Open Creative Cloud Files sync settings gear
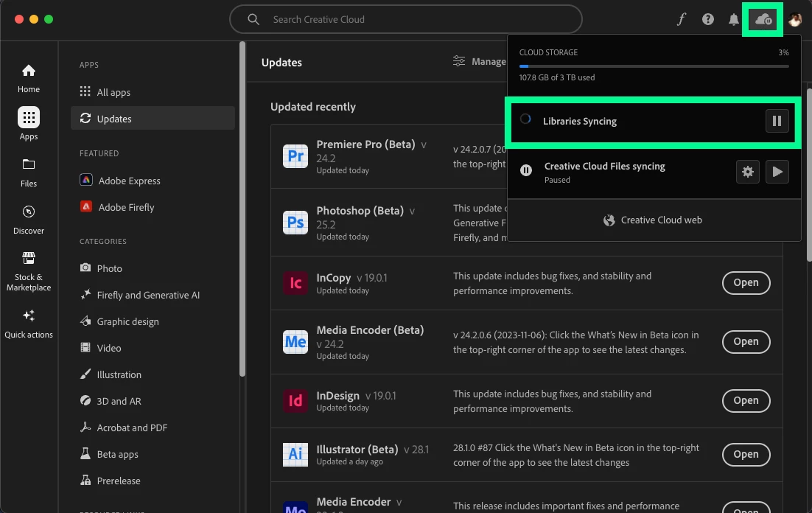This screenshot has height=513, width=812. pos(747,172)
